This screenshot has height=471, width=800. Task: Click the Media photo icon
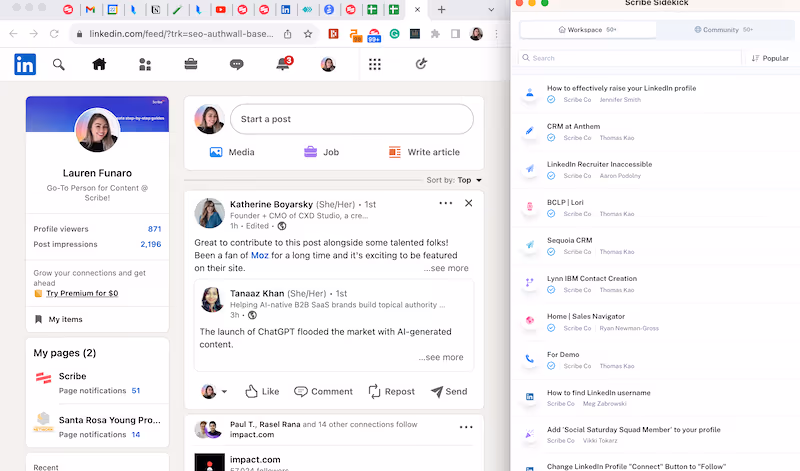coord(216,152)
